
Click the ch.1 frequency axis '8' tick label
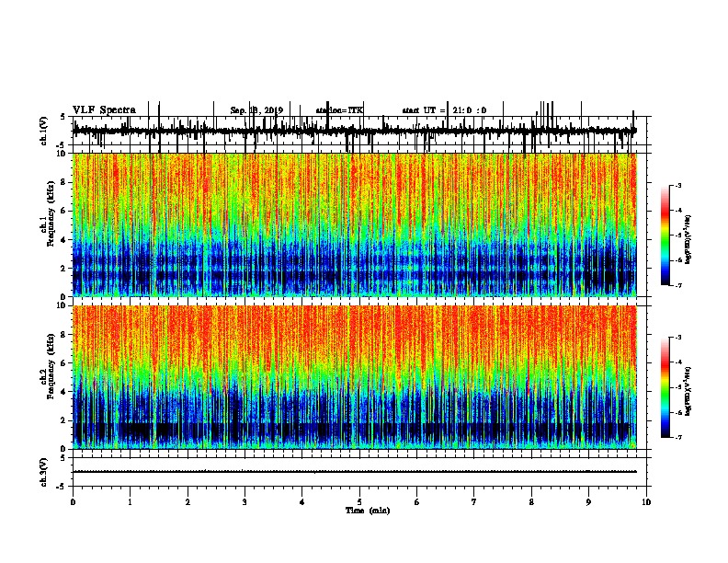63,182
